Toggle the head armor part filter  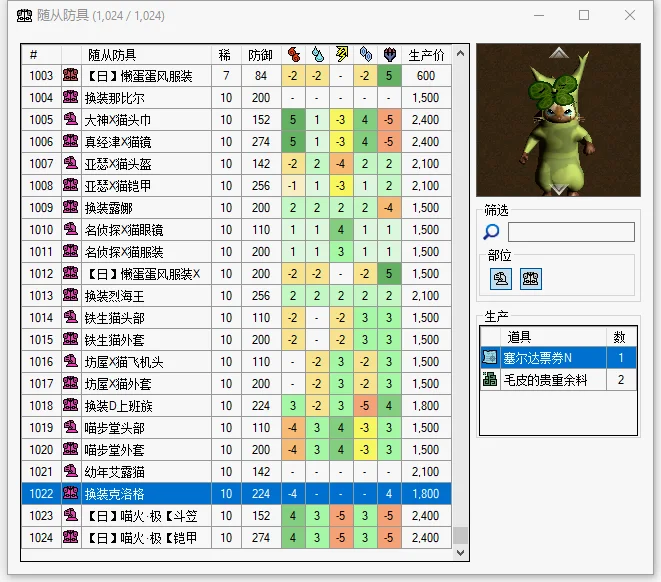(x=501, y=279)
